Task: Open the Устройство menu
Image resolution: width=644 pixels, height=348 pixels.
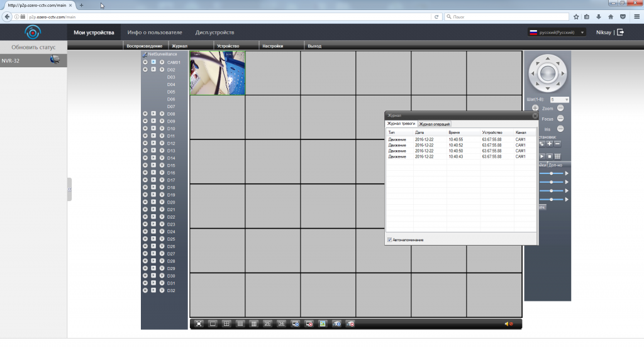Action: click(x=228, y=46)
